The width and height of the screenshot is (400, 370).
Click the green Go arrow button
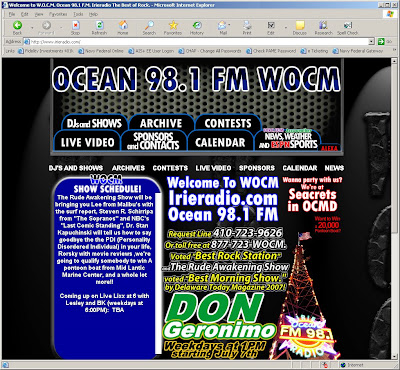(382, 42)
